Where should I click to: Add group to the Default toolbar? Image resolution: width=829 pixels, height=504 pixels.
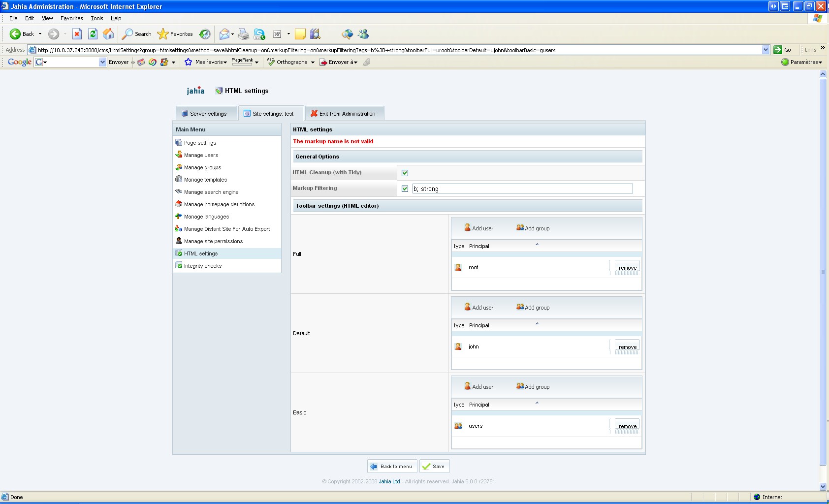[533, 307]
